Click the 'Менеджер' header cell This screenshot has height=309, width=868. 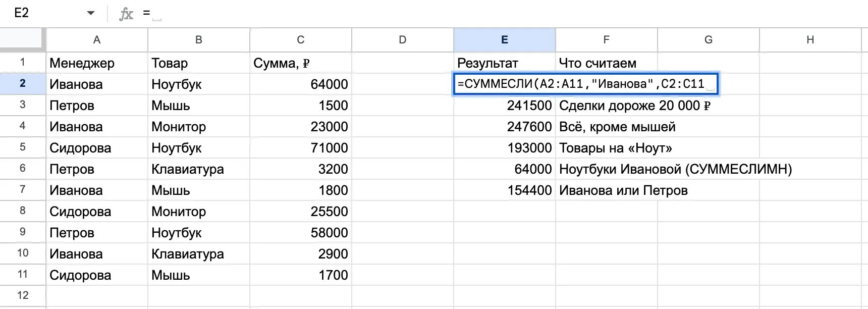pyautogui.click(x=97, y=63)
